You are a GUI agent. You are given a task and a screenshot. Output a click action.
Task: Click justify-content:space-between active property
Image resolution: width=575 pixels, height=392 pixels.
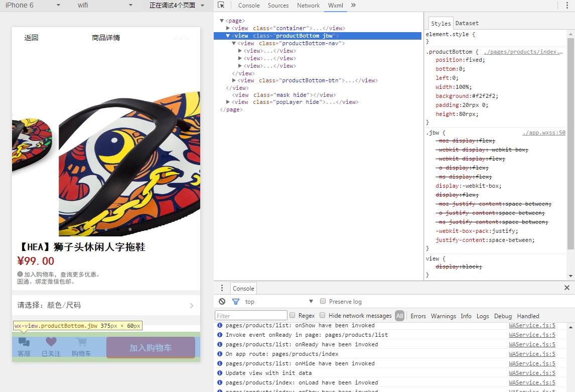coord(485,240)
